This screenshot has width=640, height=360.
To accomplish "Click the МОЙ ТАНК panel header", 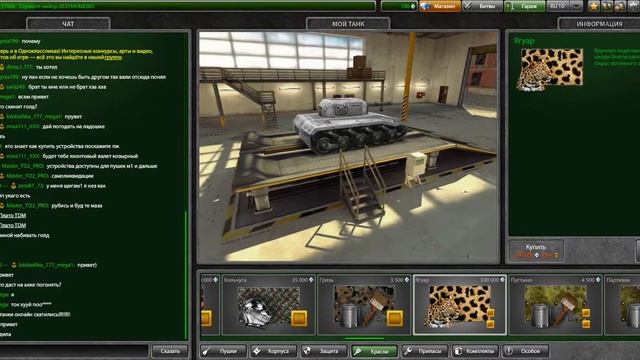I will (x=348, y=24).
